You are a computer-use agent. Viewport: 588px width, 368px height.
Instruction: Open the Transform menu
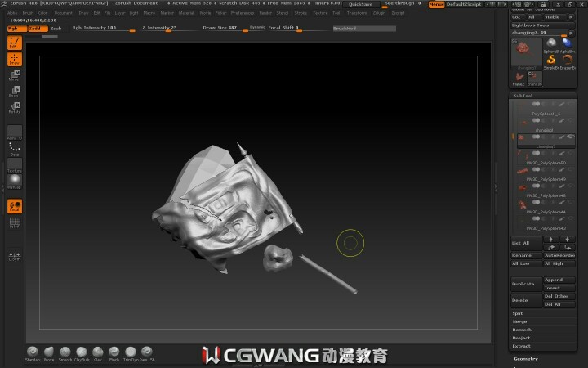click(x=357, y=13)
